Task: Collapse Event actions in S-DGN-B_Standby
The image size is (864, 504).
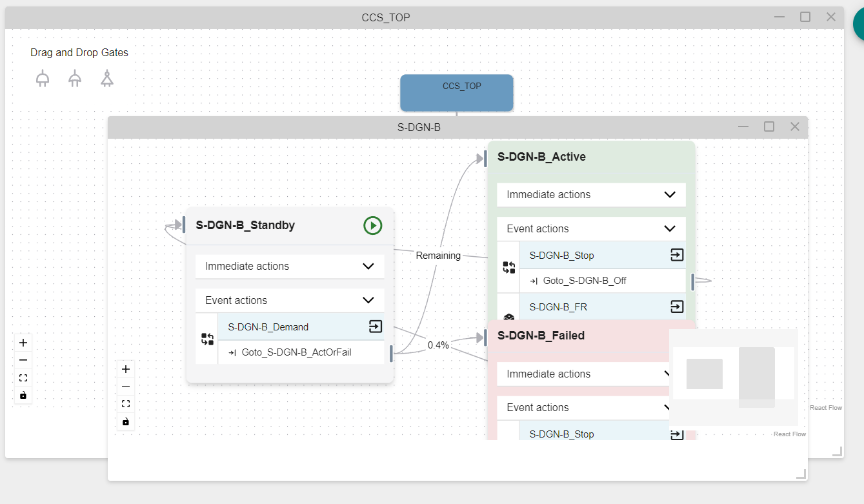Action: (290, 300)
